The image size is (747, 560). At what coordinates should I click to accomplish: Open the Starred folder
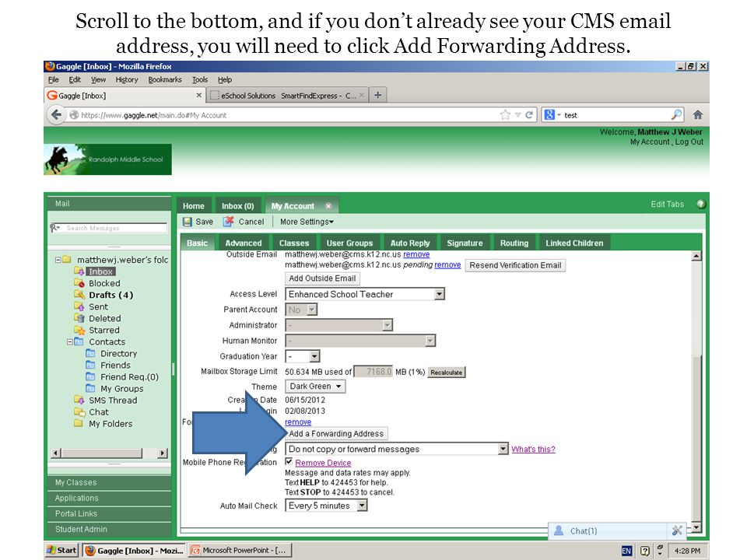point(103,330)
